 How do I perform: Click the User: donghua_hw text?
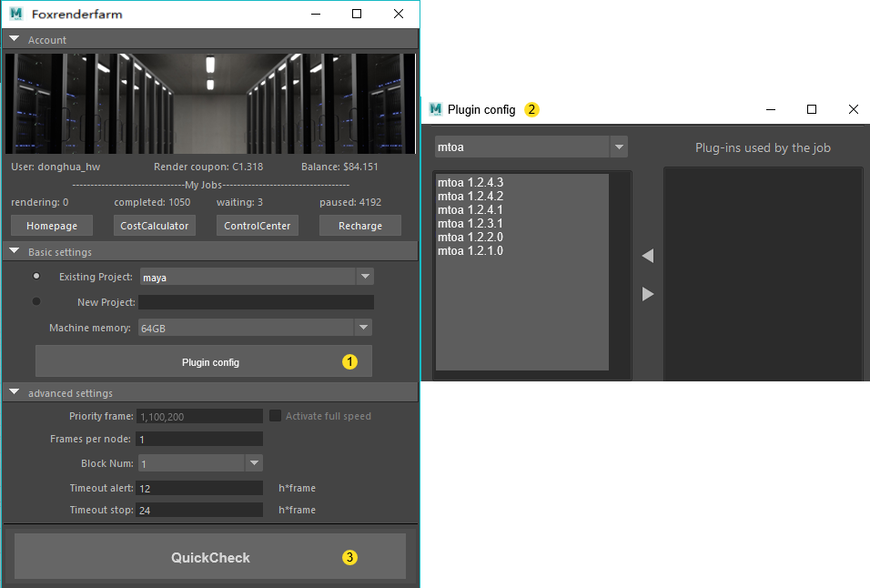(x=56, y=167)
